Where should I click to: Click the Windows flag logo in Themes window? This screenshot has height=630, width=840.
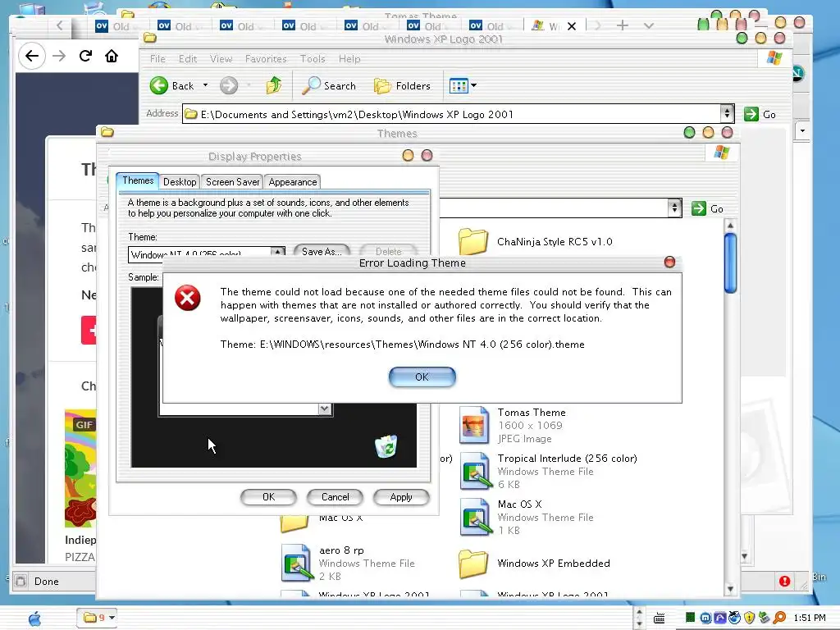(722, 152)
